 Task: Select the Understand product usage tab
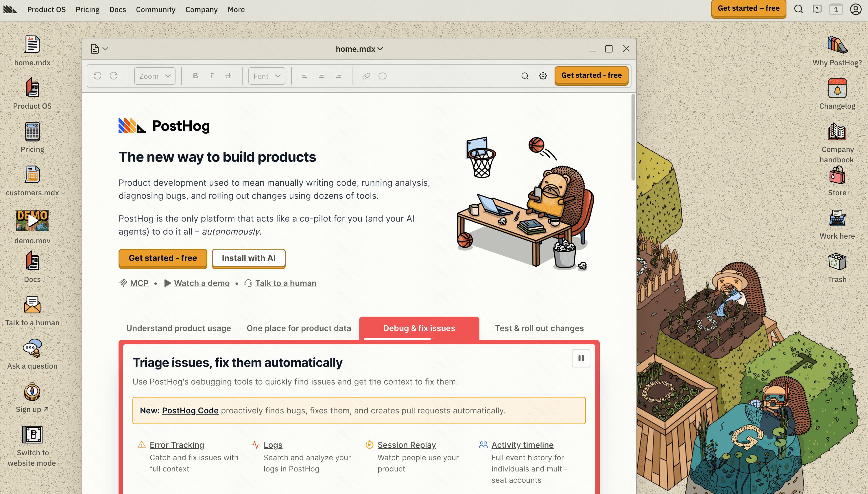click(x=178, y=328)
